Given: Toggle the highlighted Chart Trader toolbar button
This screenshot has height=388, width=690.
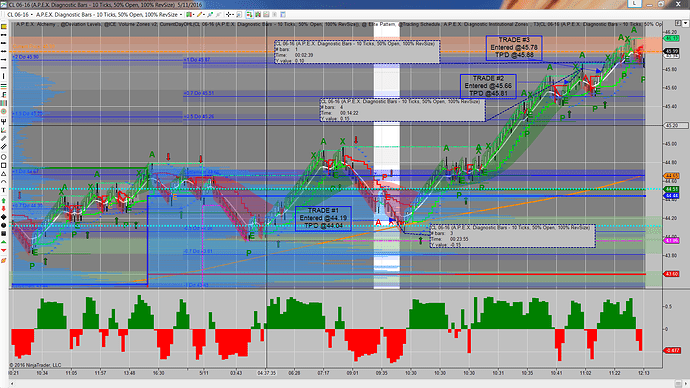Looking at the screenshot, I should (x=249, y=15).
